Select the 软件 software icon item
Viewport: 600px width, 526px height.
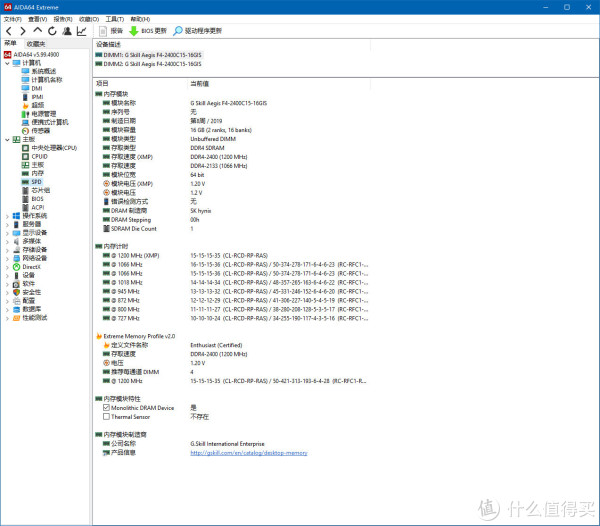24,284
